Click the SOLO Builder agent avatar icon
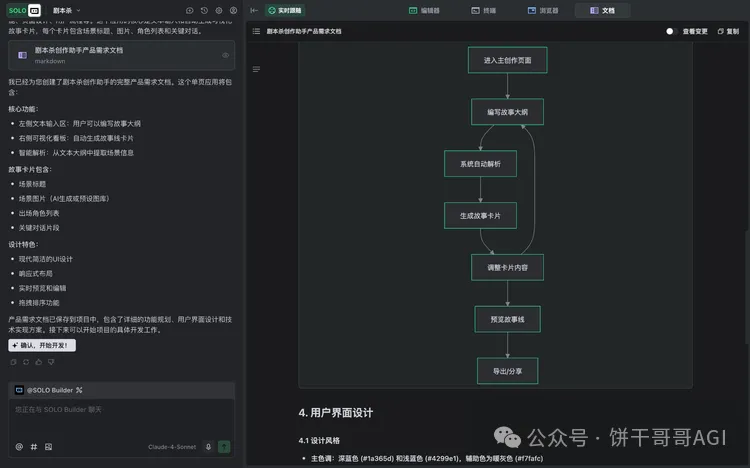The height and width of the screenshot is (468, 750). coord(19,390)
